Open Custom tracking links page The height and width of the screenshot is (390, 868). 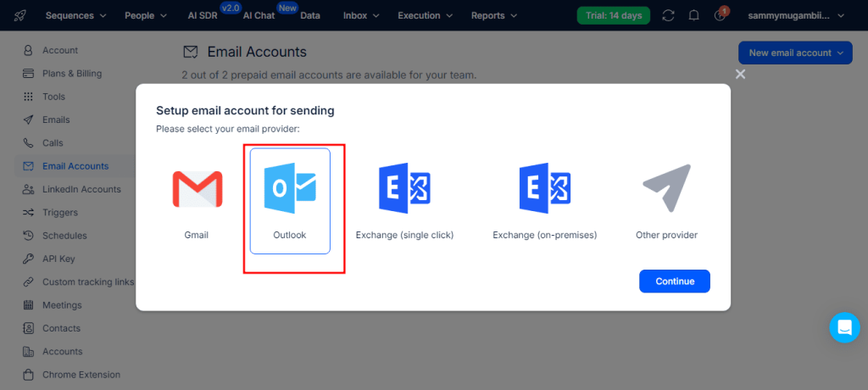tap(88, 282)
